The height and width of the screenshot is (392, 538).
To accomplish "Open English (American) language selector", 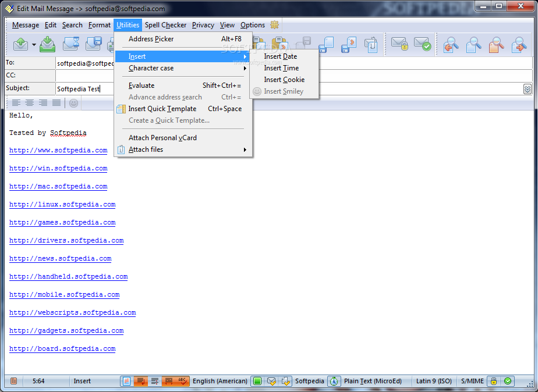I will point(220,381).
